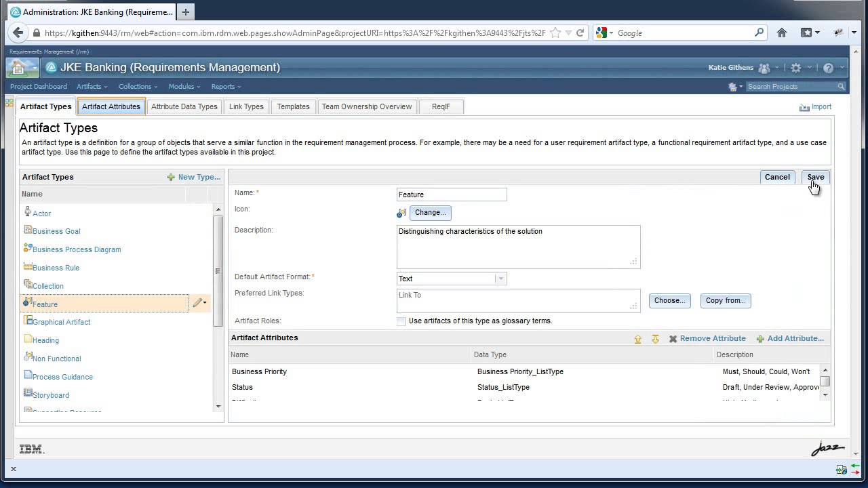This screenshot has height=488, width=868.
Task: Save the Feature artifact type
Action: pos(815,177)
